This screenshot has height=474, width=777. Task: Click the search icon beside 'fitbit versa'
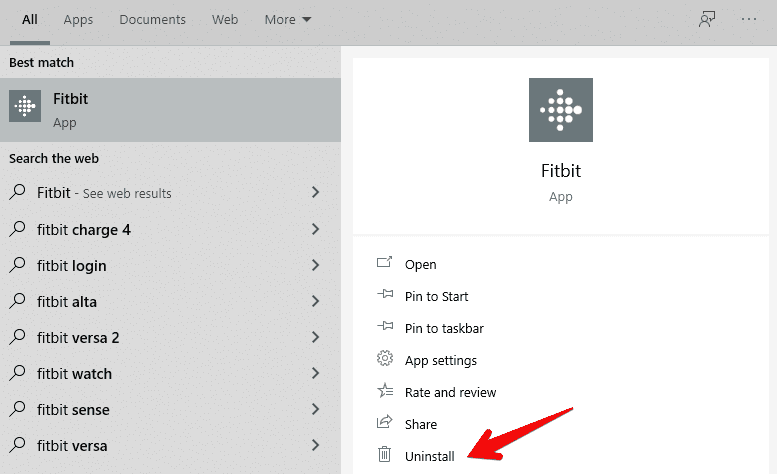17,445
